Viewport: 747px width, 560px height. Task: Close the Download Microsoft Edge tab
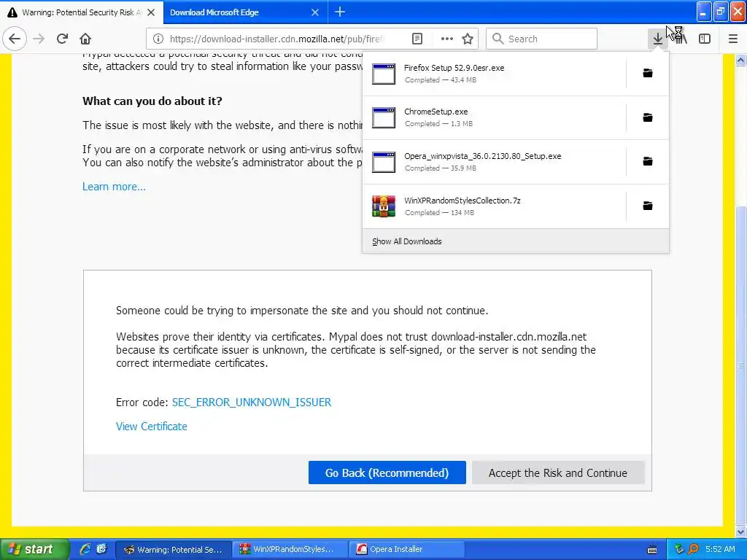[x=315, y=12]
